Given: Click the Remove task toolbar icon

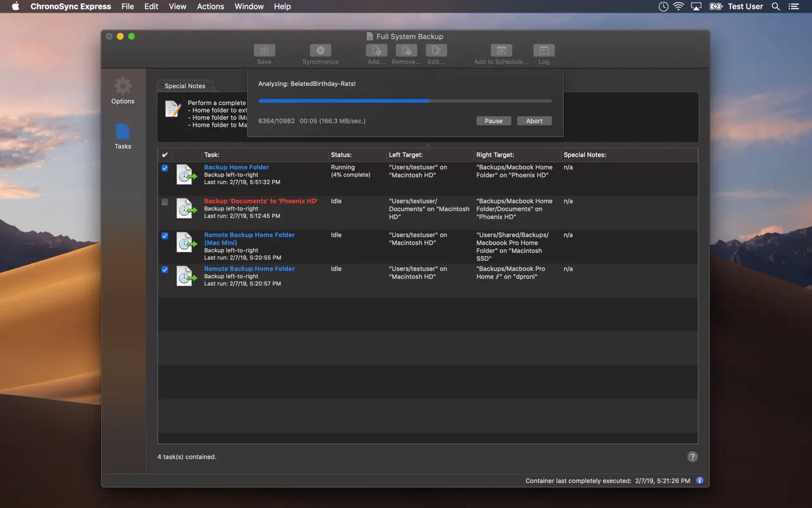Looking at the screenshot, I should click(406, 51).
